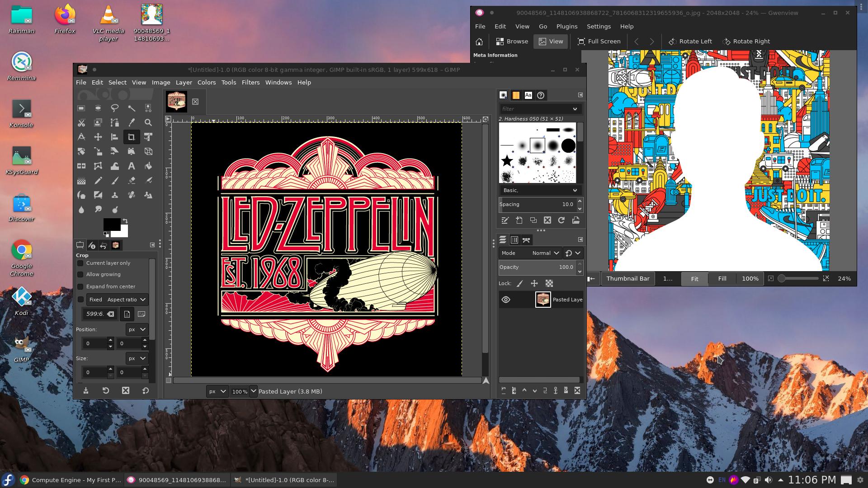Image resolution: width=868 pixels, height=488 pixels.
Task: Save the tool preset
Action: pyautogui.click(x=86, y=391)
